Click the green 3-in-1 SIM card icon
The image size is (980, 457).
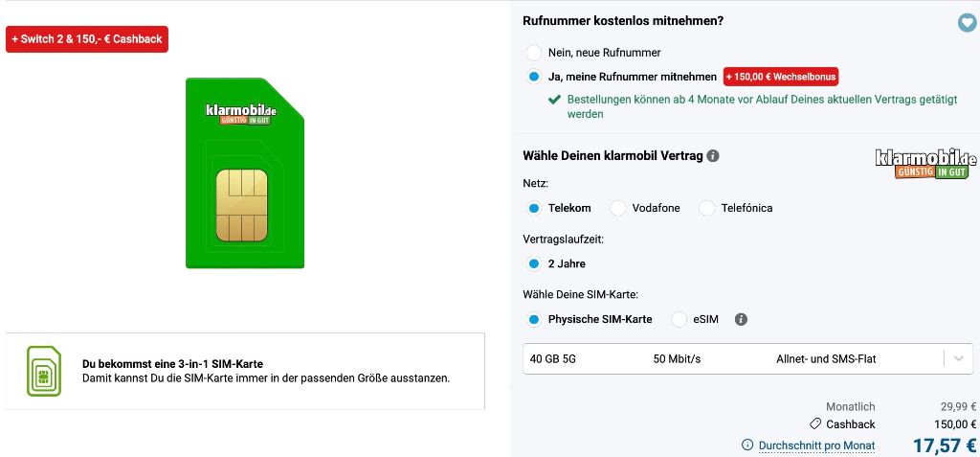click(44, 371)
